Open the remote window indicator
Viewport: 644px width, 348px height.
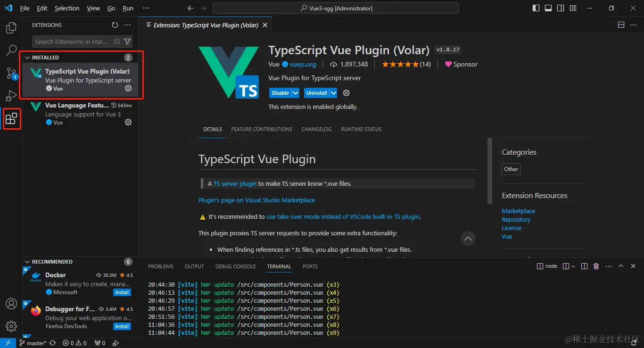(x=8, y=343)
